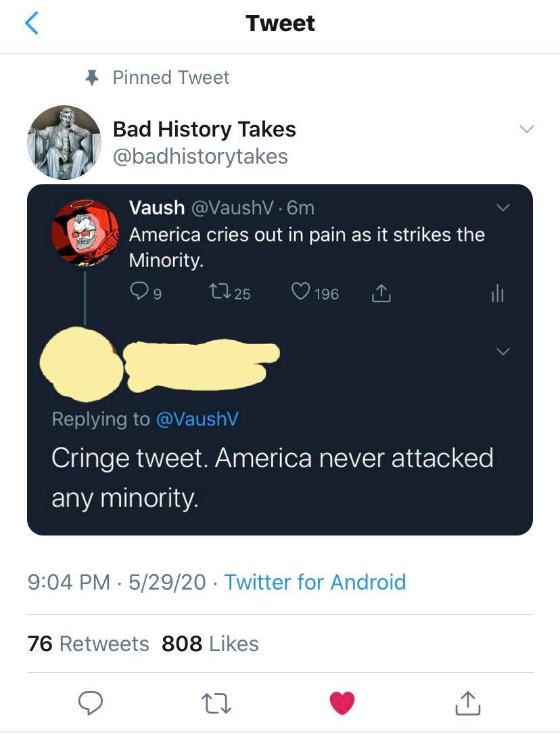Viewport: 560px width, 739px height.
Task: Open Twitter for Android source link
Action: 315,581
